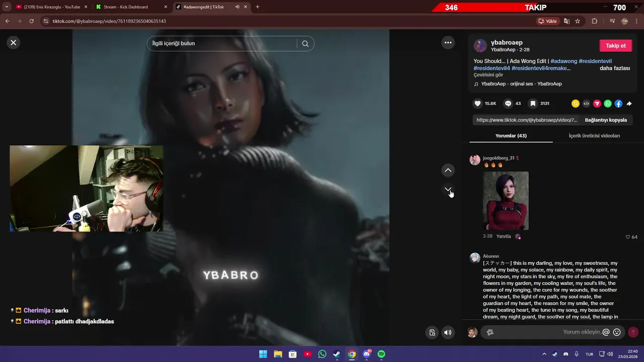644x362 pixels.
Task: Open Discord from the taskbar
Action: pos(367,354)
